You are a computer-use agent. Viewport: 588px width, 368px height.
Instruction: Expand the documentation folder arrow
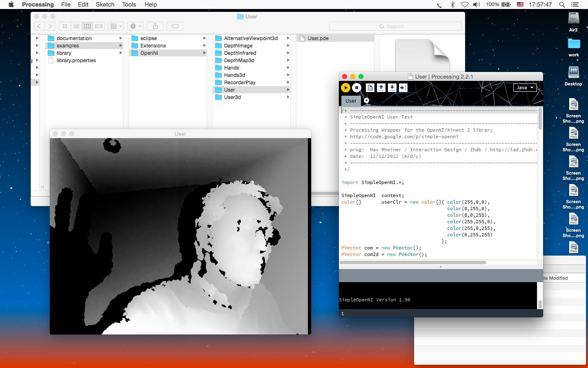(x=120, y=38)
